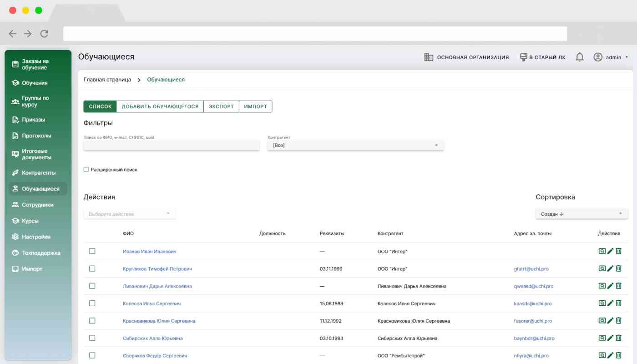Check the row for Колесов Илья Сергеевич
637x364 pixels.
tap(92, 303)
